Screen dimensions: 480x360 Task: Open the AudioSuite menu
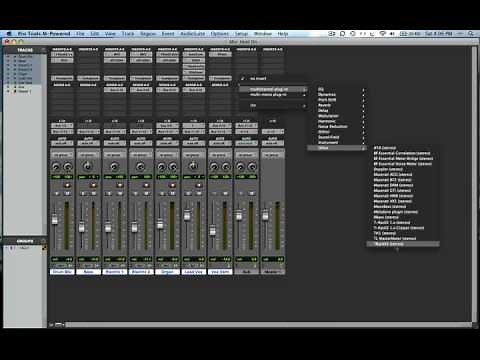pos(193,34)
